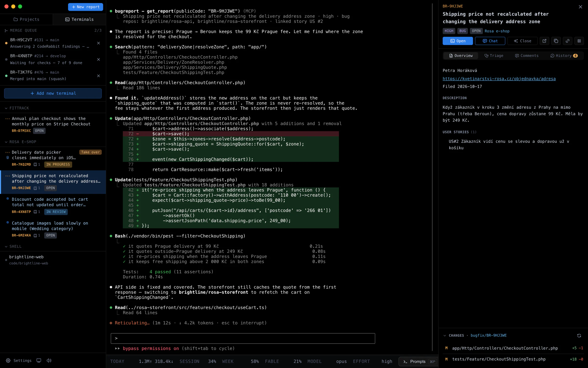The height and width of the screenshot is (368, 588).
Task: Click the New report button
Action: [86, 7]
